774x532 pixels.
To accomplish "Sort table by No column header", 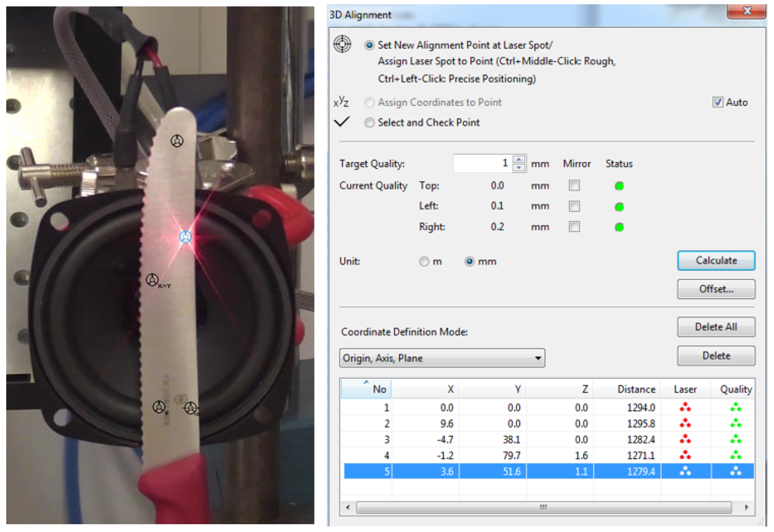I will tap(366, 389).
